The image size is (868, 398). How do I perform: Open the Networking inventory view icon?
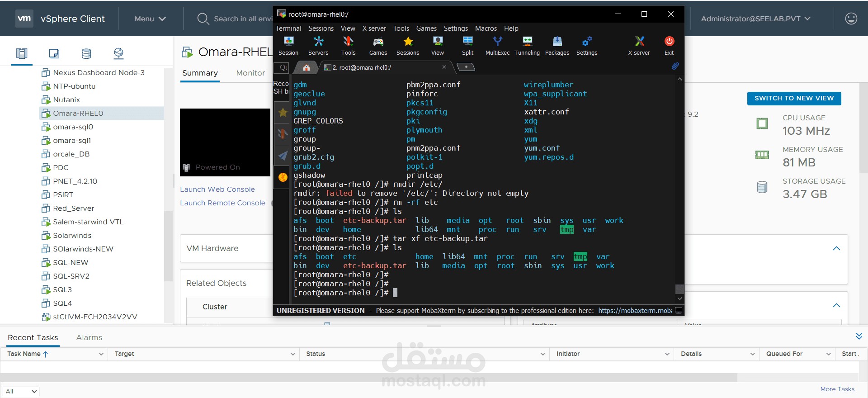click(x=118, y=54)
